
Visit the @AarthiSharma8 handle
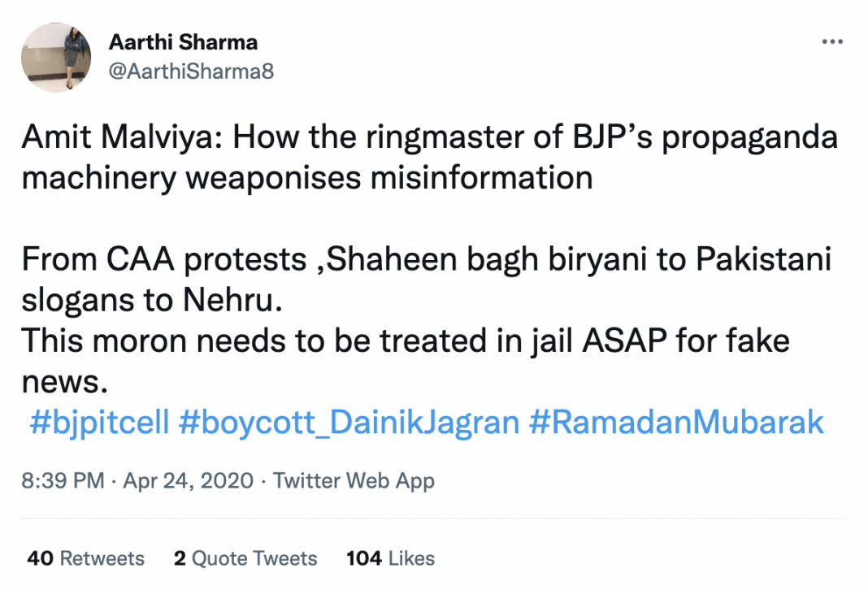click(191, 72)
